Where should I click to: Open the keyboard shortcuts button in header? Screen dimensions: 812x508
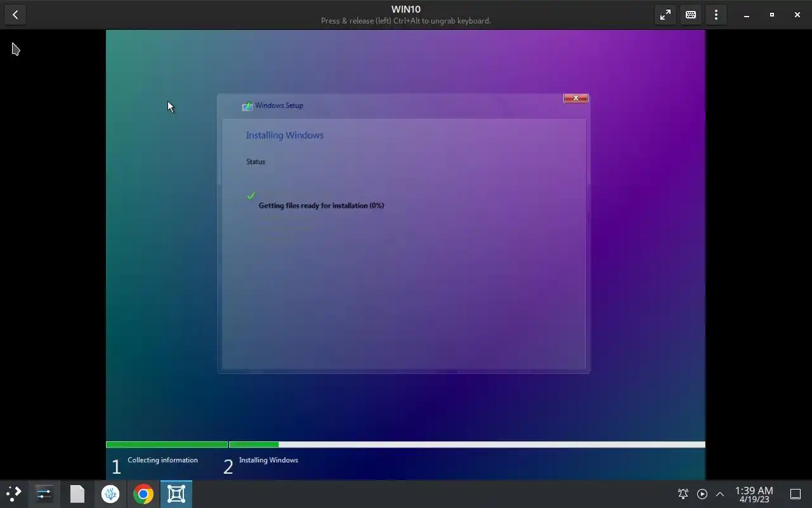tap(691, 15)
